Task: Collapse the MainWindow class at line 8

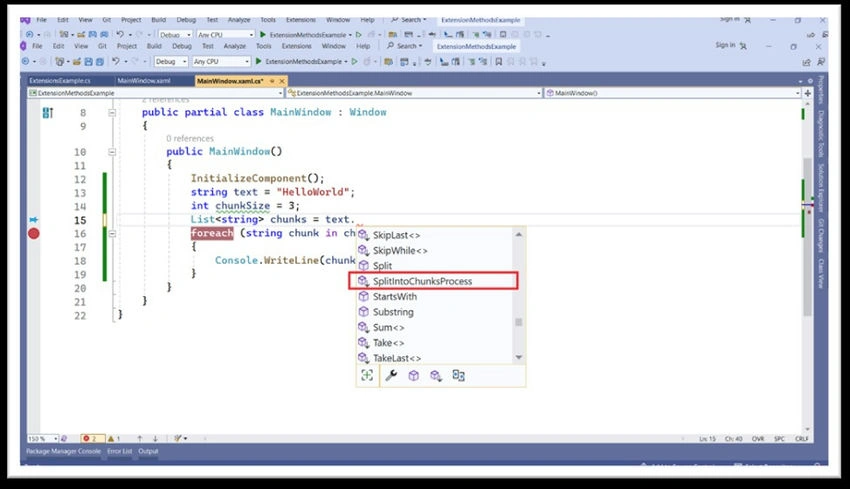Action: [x=112, y=113]
